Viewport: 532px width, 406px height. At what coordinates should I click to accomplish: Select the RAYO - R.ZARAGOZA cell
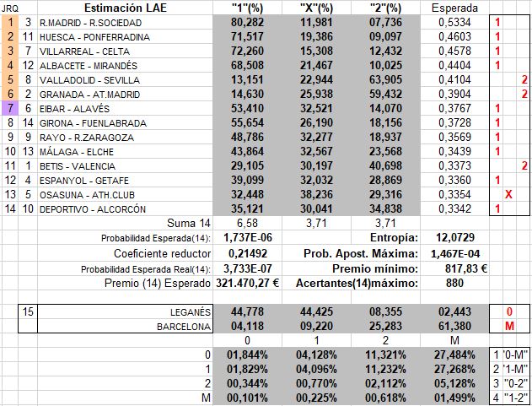[125, 138]
